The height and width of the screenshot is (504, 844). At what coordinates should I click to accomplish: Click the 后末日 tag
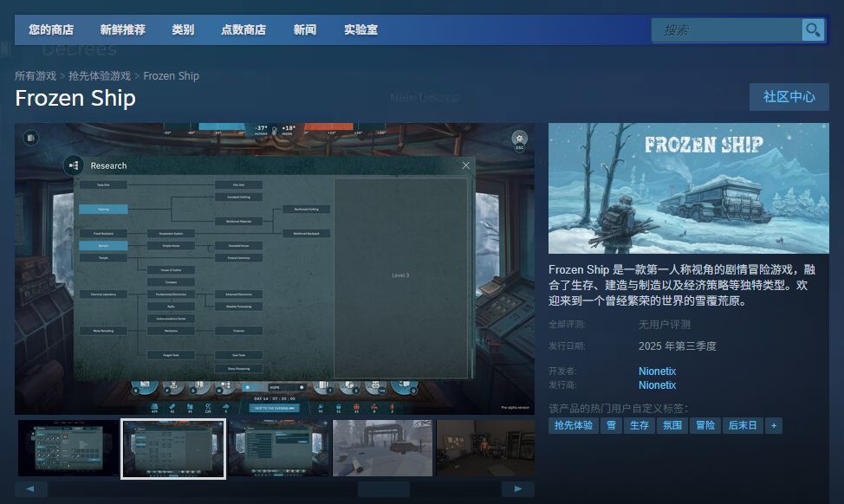point(742,425)
